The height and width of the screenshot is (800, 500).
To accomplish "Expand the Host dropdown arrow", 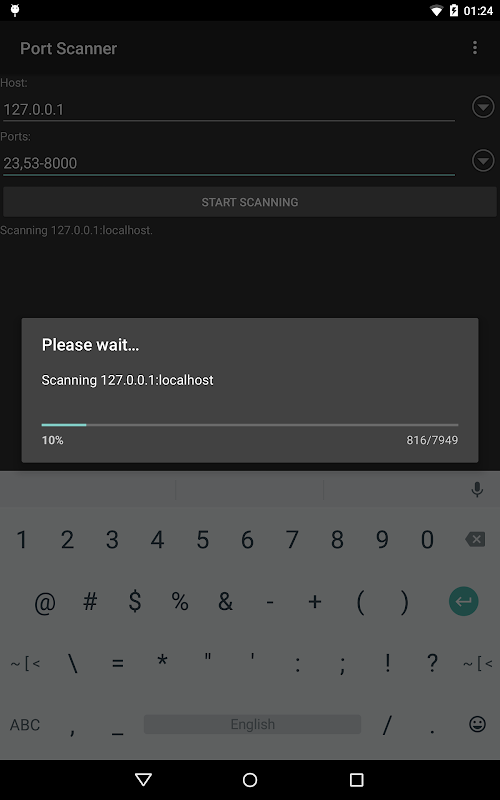I will pyautogui.click(x=483, y=107).
